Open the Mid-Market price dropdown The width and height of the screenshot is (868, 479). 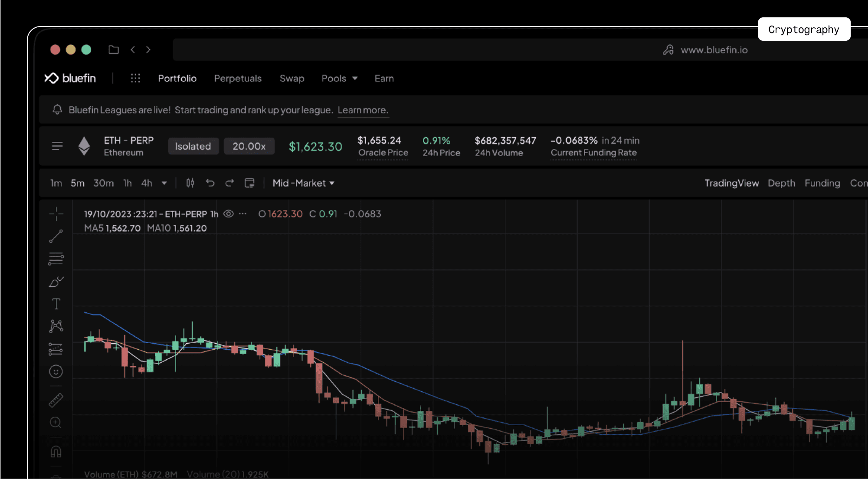point(303,183)
